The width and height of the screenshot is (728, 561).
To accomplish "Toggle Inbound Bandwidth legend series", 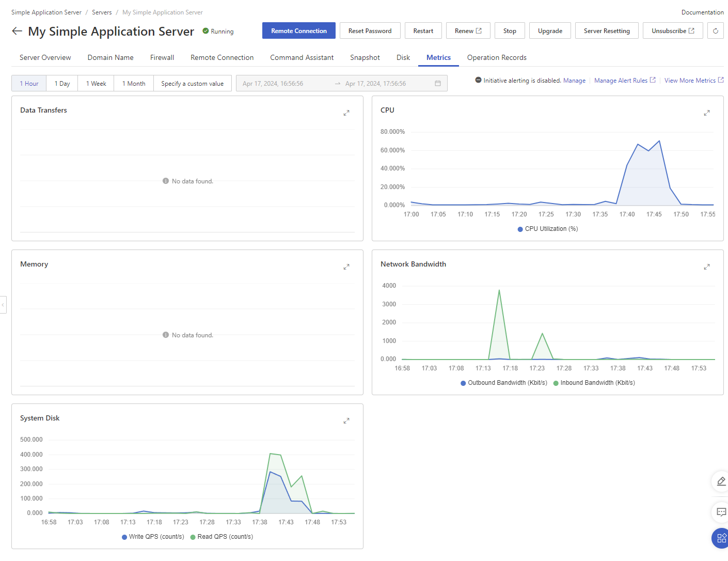I will click(x=594, y=383).
